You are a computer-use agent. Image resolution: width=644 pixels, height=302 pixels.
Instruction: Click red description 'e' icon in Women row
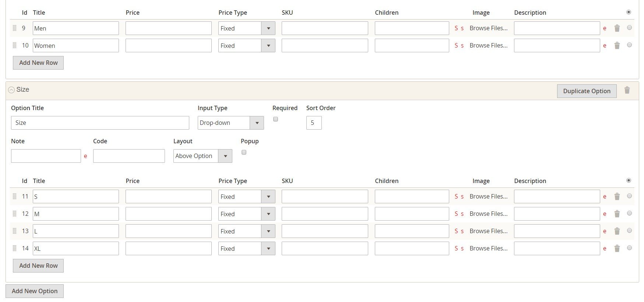[x=605, y=46]
